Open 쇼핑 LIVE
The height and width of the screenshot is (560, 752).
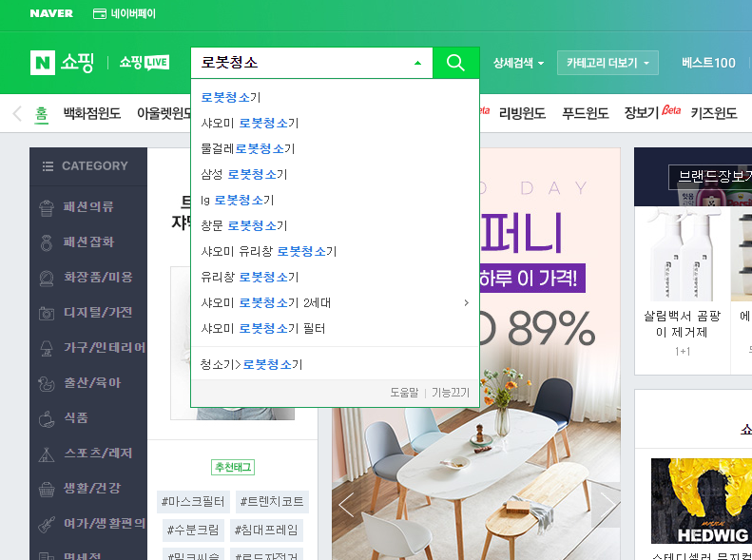[144, 63]
